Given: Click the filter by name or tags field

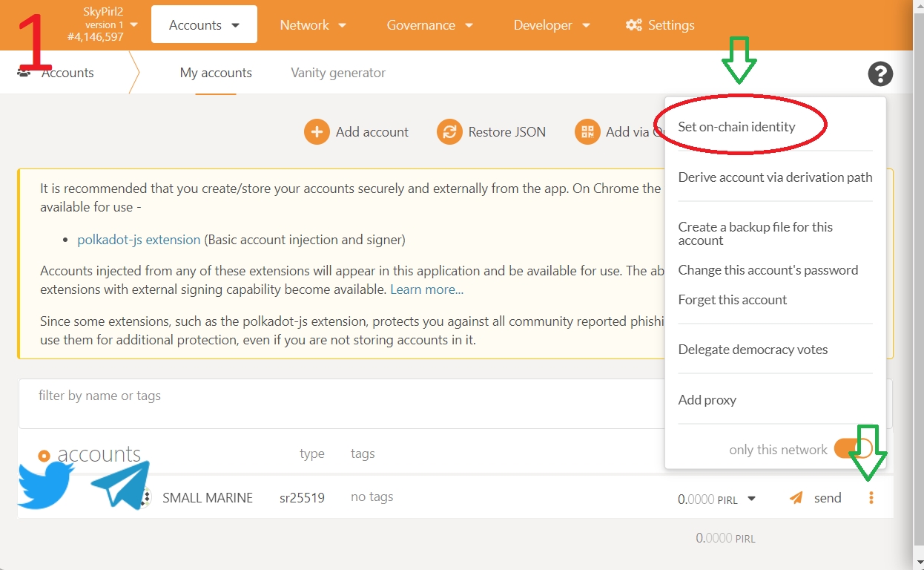Looking at the screenshot, I should point(334,396).
